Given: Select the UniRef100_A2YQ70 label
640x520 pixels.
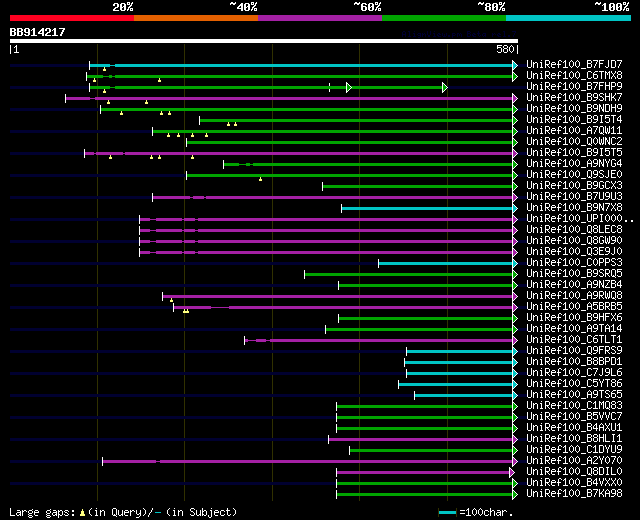Looking at the screenshot, I should [574, 461].
